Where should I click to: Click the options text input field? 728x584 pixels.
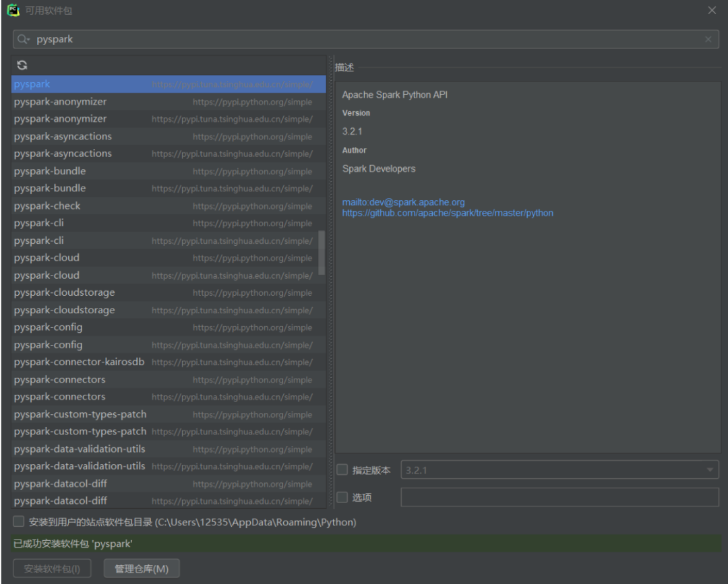(559, 497)
